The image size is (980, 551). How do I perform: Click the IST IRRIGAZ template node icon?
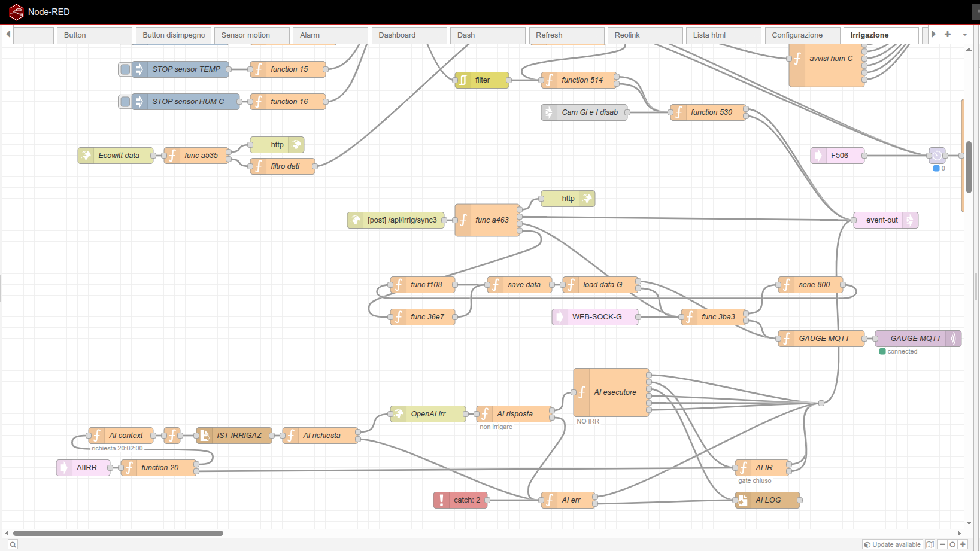(204, 436)
